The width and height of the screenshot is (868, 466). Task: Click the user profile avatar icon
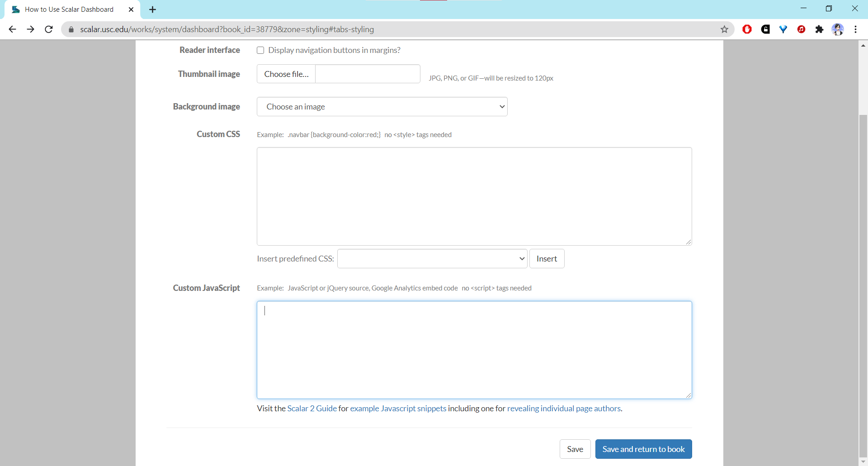(x=838, y=29)
